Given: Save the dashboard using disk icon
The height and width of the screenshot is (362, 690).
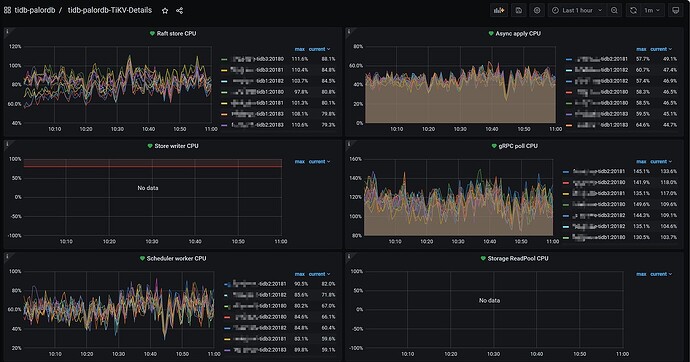Looking at the screenshot, I should point(519,10).
